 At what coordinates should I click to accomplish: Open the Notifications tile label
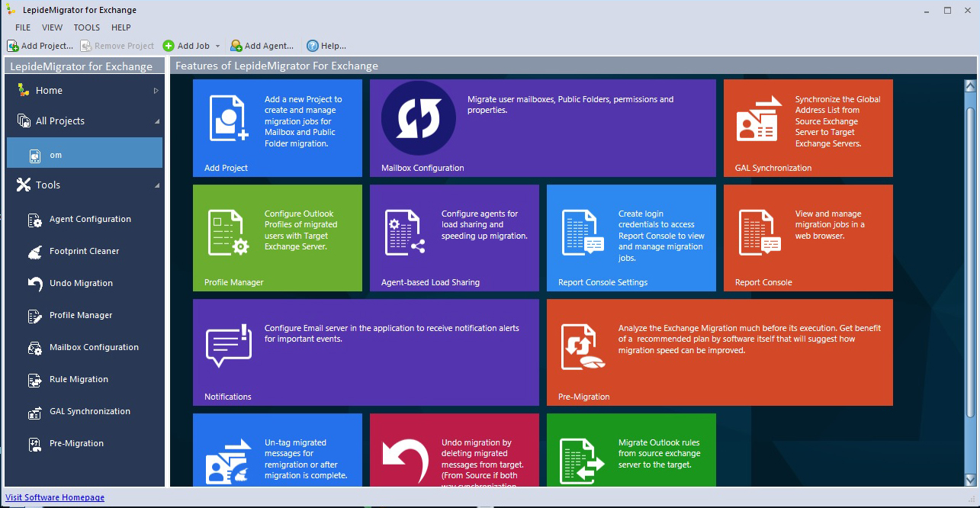[228, 397]
